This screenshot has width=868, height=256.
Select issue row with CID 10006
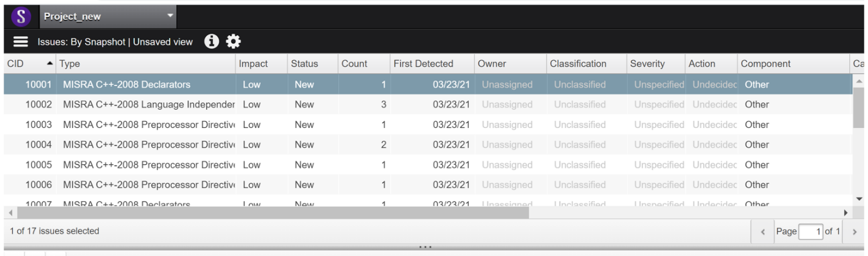[428, 184]
